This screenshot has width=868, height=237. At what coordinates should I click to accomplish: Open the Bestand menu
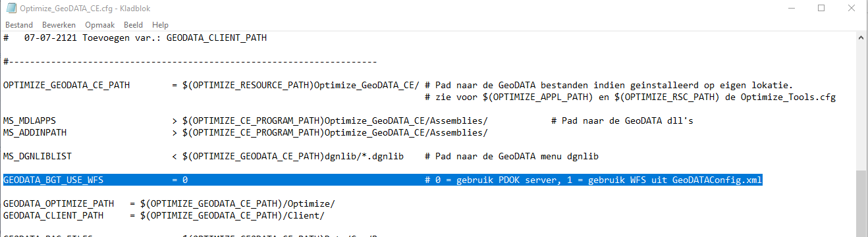tap(19, 25)
